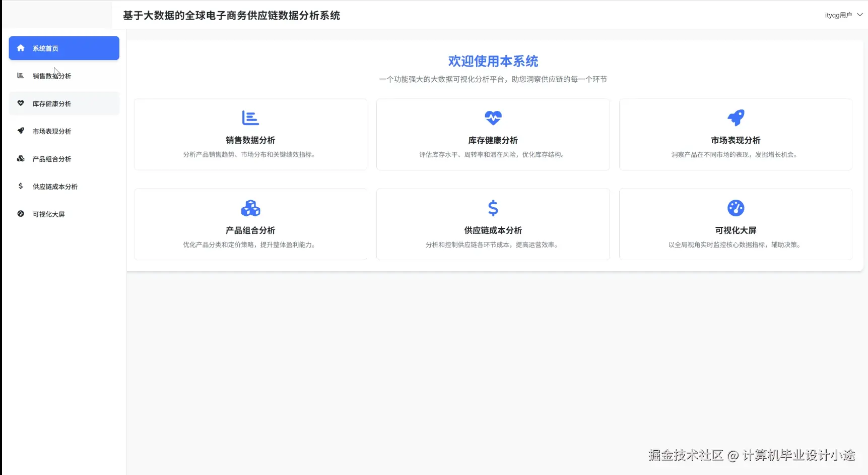Screen dimensions: 868x475
Task: Click the dollar icon on 供应链成本分析 card
Action: click(493, 208)
